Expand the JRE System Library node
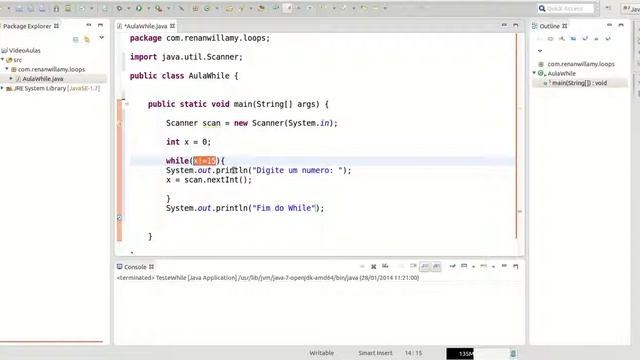Screen dimensions: 640x360 coord(2,88)
